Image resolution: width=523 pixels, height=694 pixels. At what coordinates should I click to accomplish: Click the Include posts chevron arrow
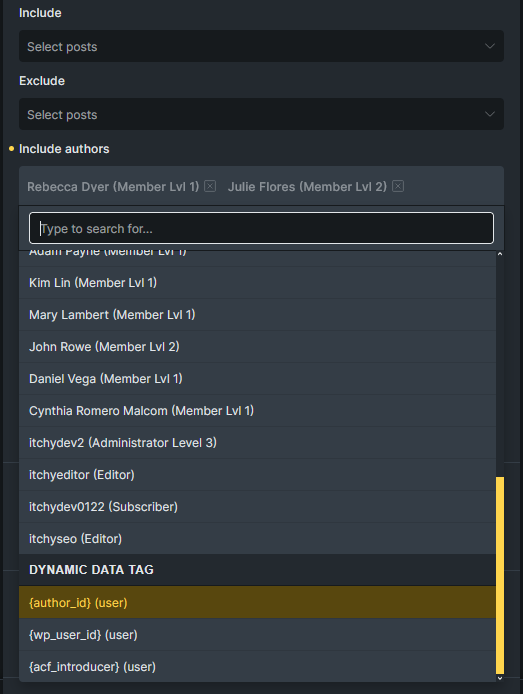coord(489,46)
